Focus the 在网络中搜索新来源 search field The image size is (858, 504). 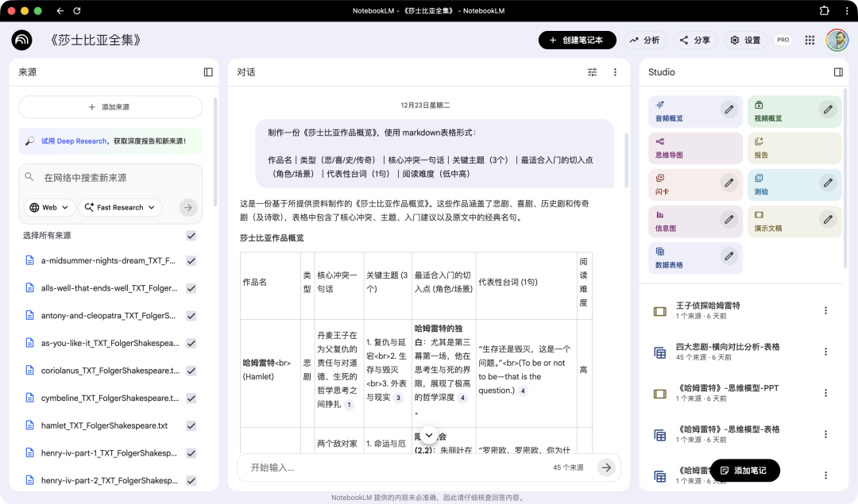tap(110, 178)
